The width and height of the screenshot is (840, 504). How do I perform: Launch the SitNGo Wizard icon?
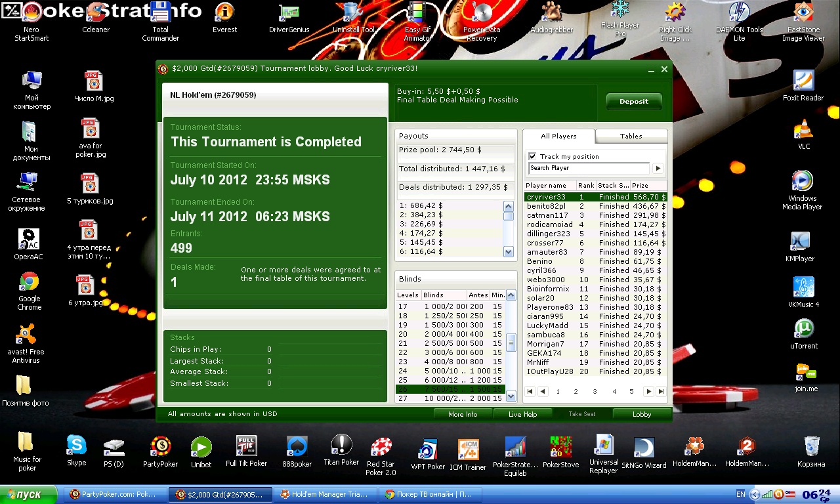[644, 454]
